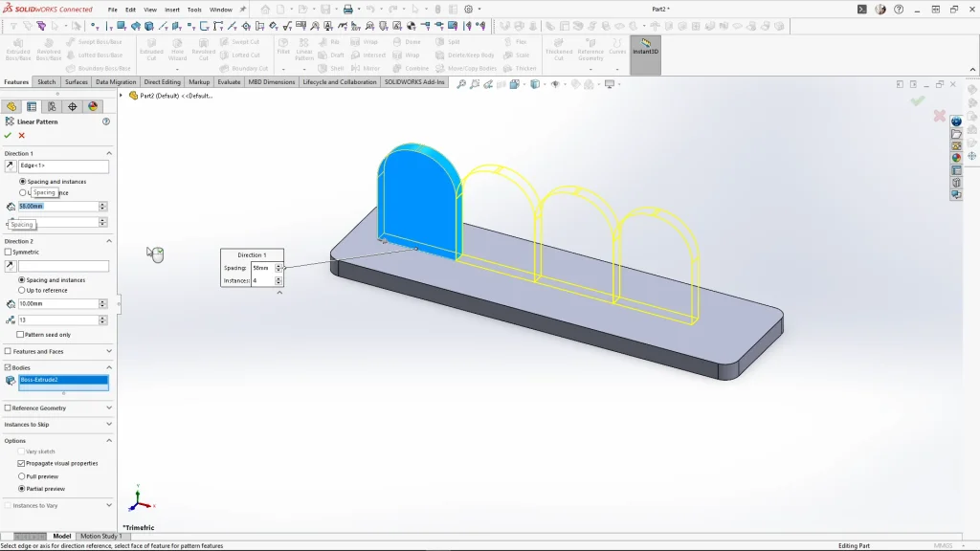Select the Full preview radio button
Image resolution: width=980 pixels, height=551 pixels.
[22, 475]
